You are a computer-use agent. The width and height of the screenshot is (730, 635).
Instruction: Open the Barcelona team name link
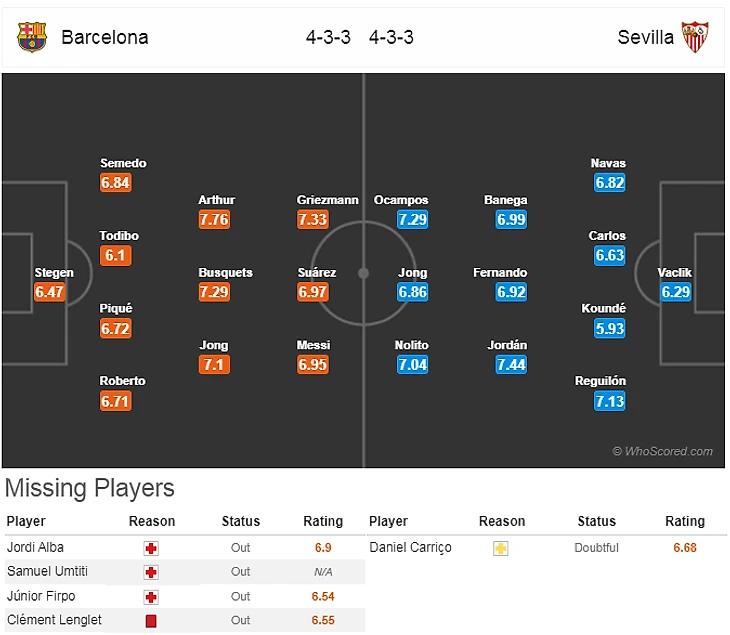(x=105, y=37)
